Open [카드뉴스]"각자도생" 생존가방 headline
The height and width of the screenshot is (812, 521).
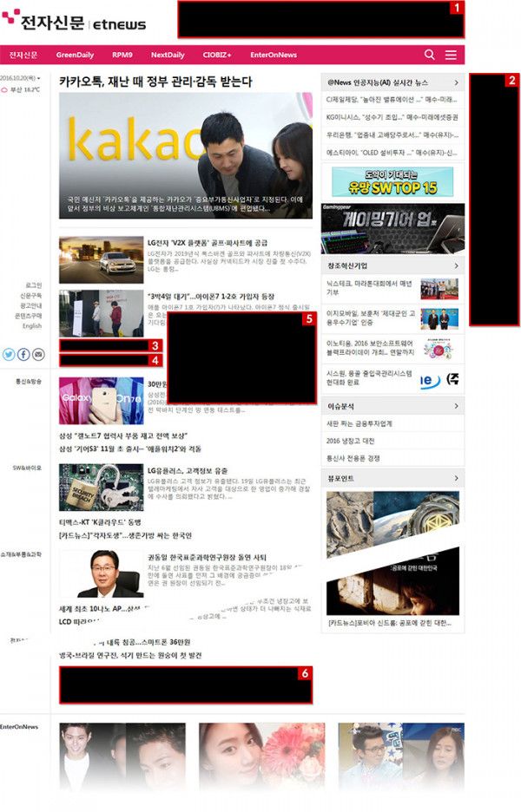click(125, 535)
